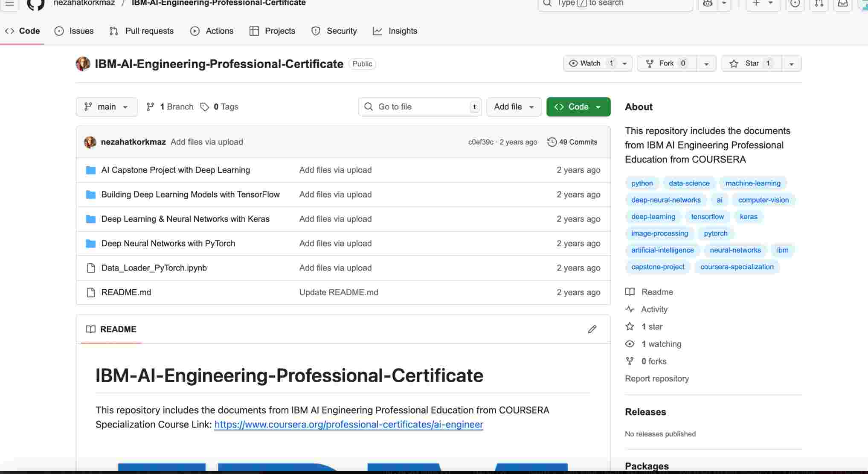Open the Coursera ai-engineer certificate link

(x=348, y=425)
